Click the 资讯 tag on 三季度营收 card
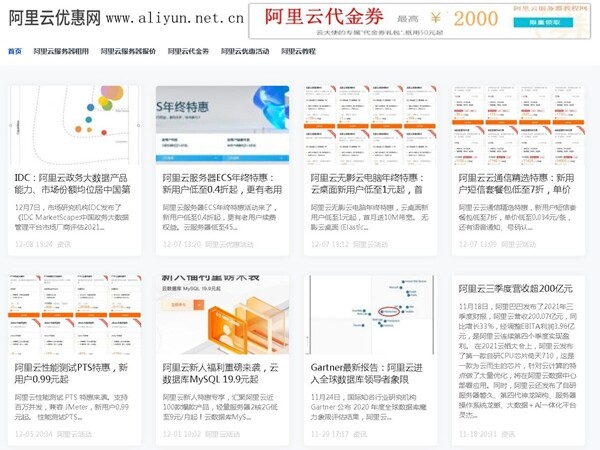 pos(508,434)
